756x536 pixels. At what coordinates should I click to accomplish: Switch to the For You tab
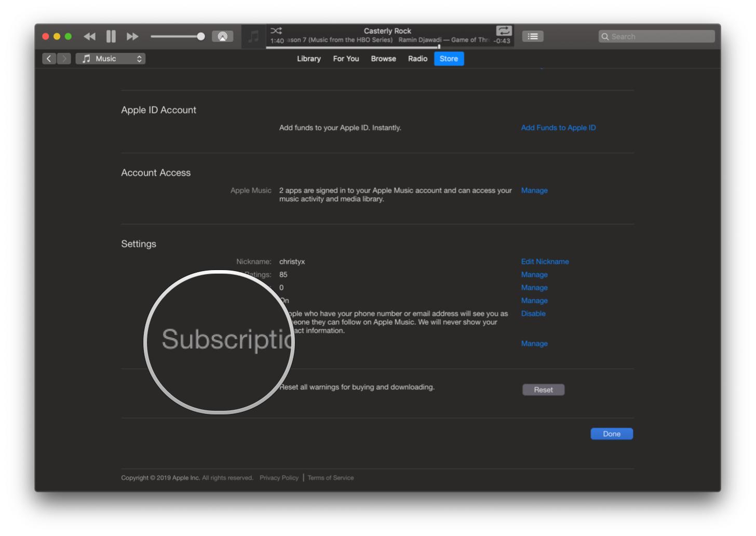[x=346, y=59]
